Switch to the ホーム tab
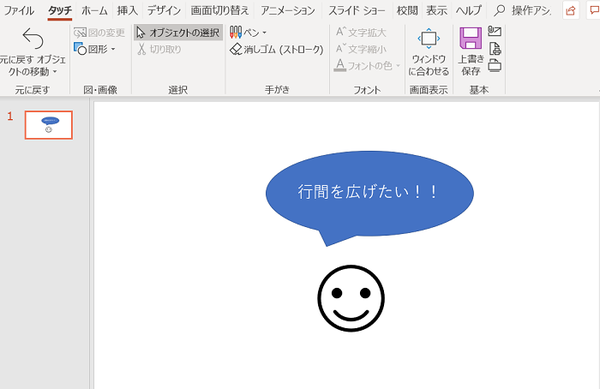This screenshot has height=389, width=600. 94,11
